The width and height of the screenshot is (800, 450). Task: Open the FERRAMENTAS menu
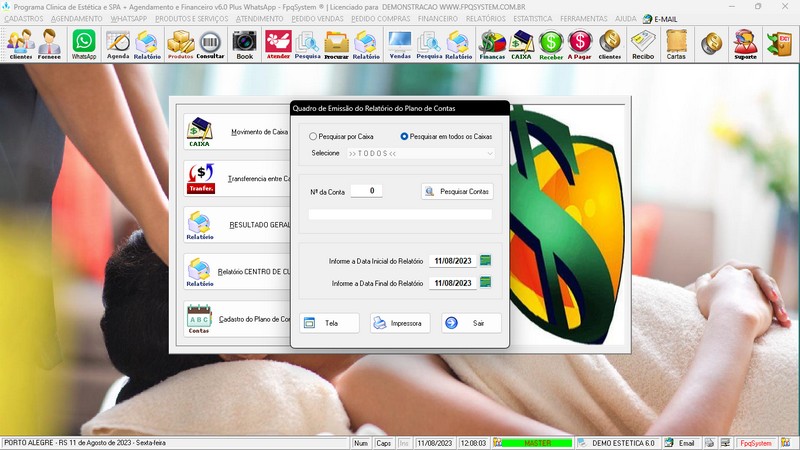[x=584, y=18]
